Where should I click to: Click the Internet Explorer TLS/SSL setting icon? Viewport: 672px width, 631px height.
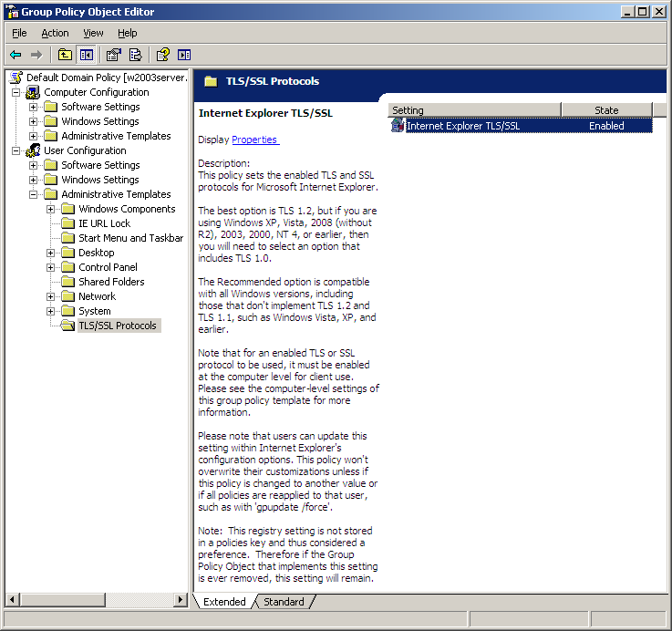pyautogui.click(x=398, y=126)
